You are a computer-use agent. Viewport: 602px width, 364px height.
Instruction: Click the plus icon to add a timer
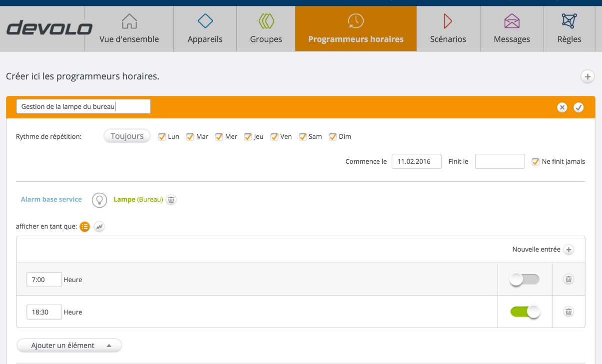(x=588, y=76)
